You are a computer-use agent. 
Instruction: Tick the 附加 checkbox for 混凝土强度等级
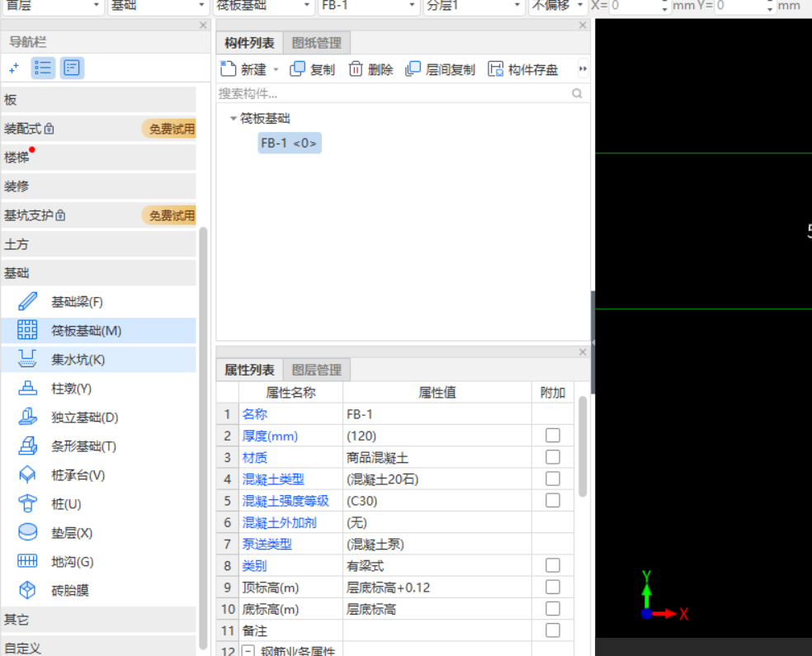[x=553, y=500]
